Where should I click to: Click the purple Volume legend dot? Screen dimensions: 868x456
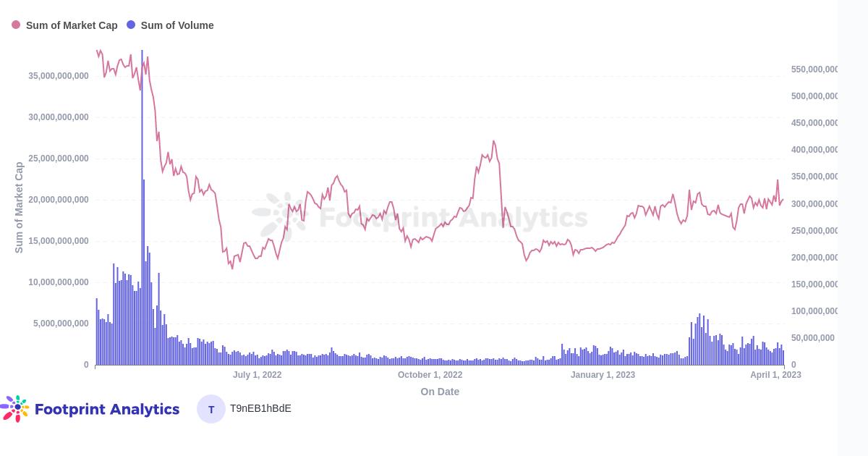(131, 25)
